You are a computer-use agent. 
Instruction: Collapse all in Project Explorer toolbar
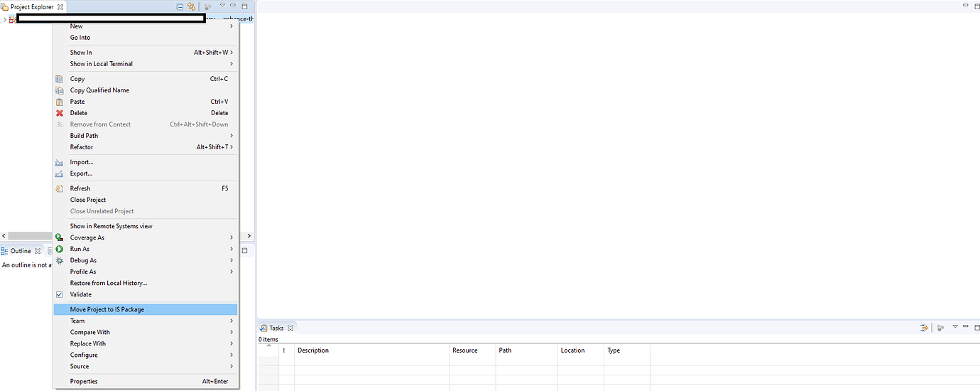click(180, 6)
